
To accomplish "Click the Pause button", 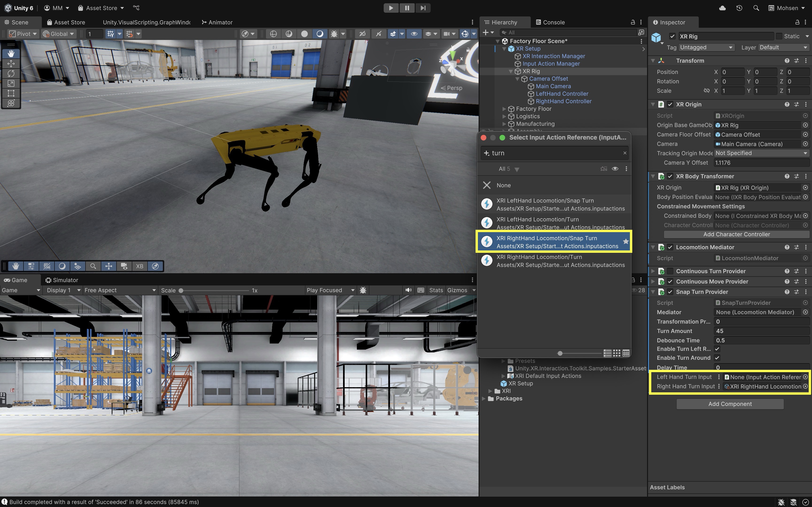I will pos(407,8).
